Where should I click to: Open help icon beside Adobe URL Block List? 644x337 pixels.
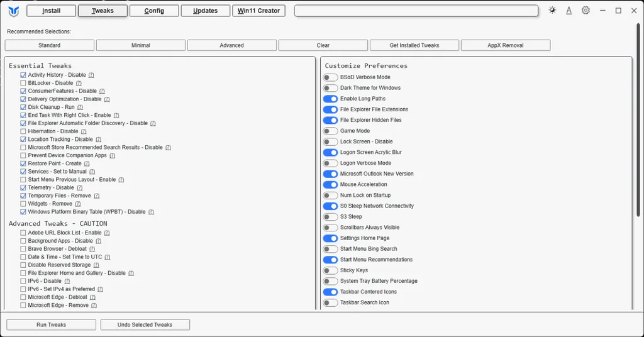[x=107, y=233]
